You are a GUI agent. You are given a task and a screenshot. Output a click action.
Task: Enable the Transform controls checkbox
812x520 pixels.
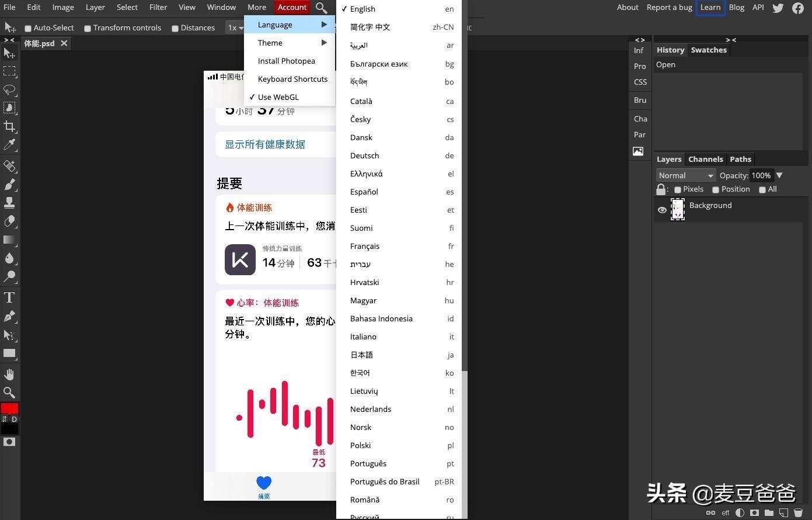88,28
